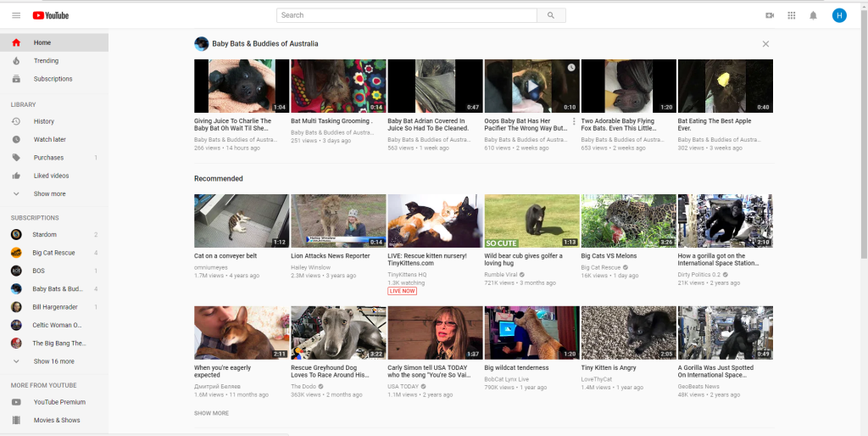Click The Big Bang The... channel avatar
This screenshot has width=868, height=436.
(16, 343)
